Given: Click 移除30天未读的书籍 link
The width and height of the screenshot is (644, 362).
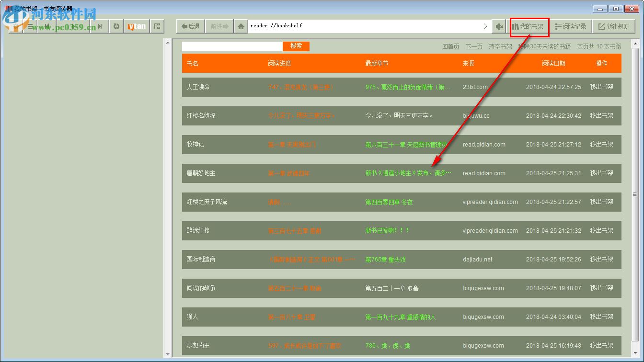Looking at the screenshot, I should [x=544, y=46].
